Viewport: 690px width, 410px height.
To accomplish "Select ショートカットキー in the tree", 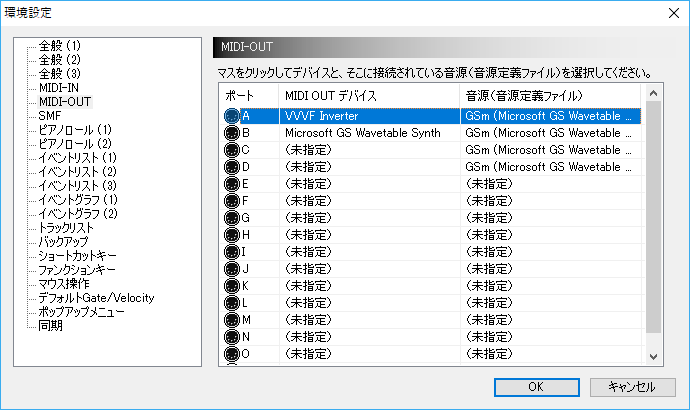I will pyautogui.click(x=77, y=256).
